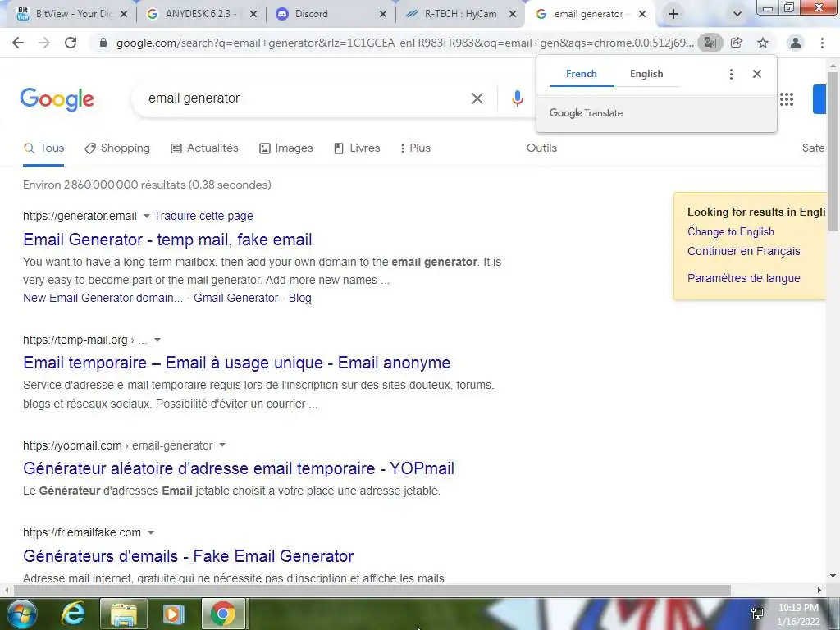Close the Discord tab
Viewport: 840px width, 630px height.
[x=383, y=14]
